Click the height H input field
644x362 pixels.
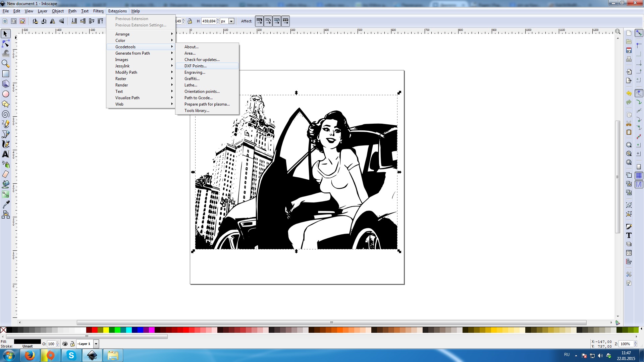(209, 21)
